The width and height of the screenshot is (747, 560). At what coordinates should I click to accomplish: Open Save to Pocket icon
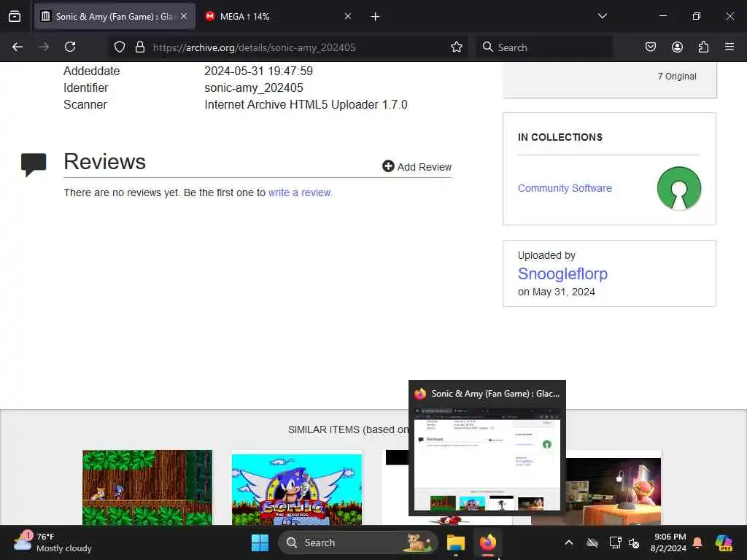click(x=650, y=47)
